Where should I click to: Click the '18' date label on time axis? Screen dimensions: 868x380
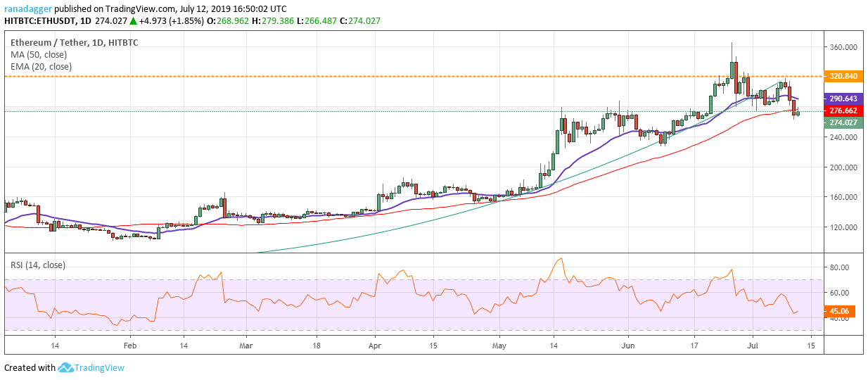click(x=317, y=346)
